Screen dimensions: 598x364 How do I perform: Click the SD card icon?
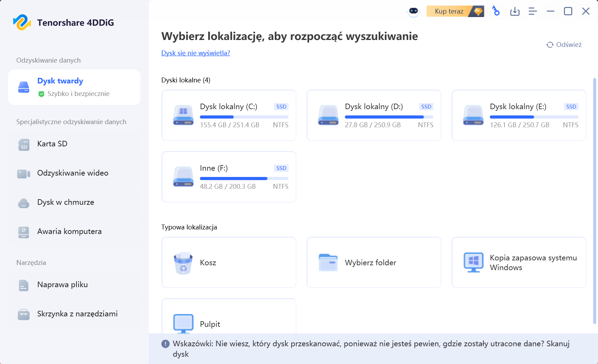pos(24,145)
